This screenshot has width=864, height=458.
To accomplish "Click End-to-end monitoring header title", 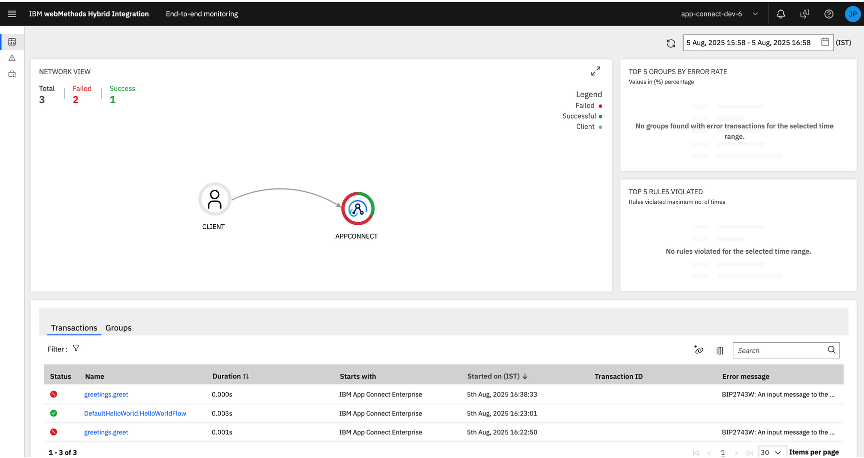I will click(x=202, y=14).
